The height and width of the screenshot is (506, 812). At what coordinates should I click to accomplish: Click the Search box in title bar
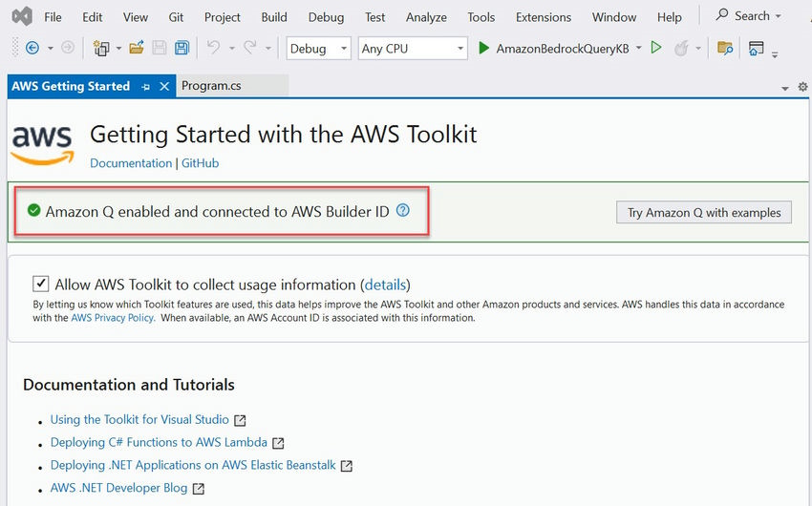point(748,15)
